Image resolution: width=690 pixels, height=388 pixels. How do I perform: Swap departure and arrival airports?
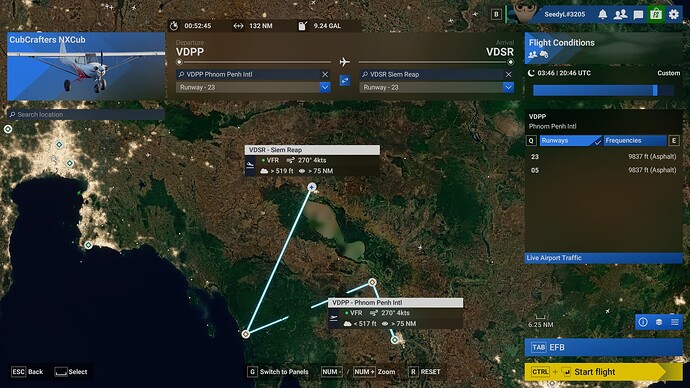345,81
